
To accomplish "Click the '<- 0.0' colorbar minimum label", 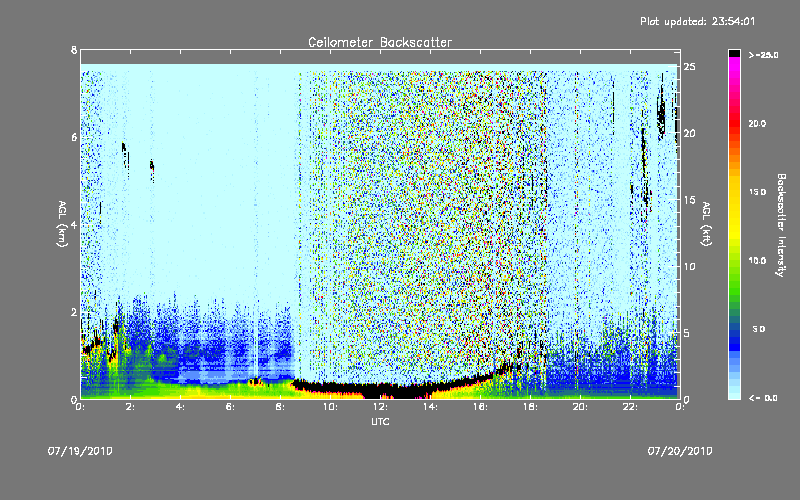I will pyautogui.click(x=763, y=398).
